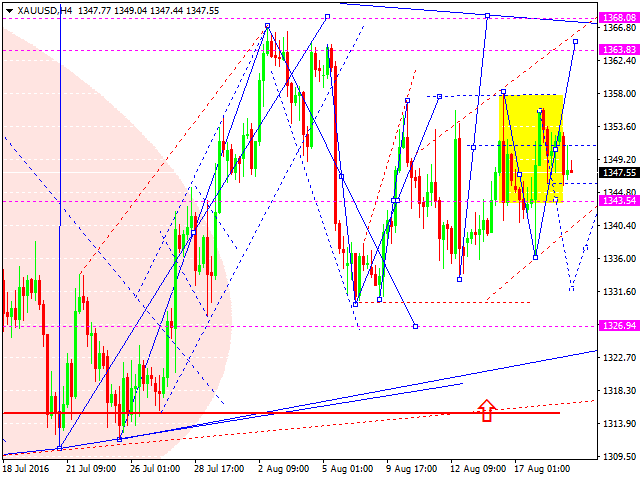Click price axis value 1309.50
The width and height of the screenshot is (640, 480).
point(619,457)
